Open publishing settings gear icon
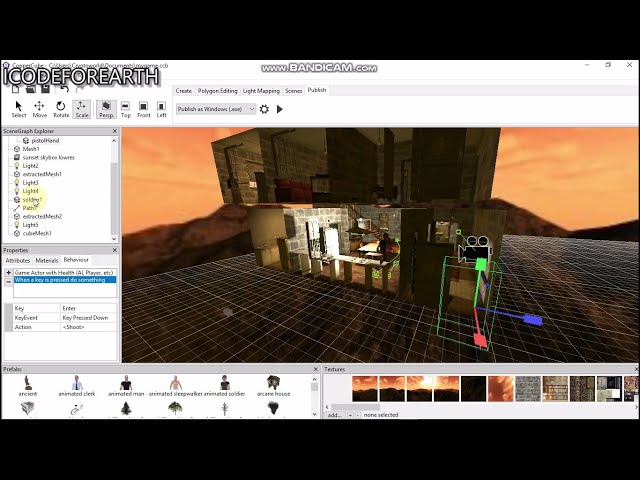The height and width of the screenshot is (480, 640). (264, 109)
